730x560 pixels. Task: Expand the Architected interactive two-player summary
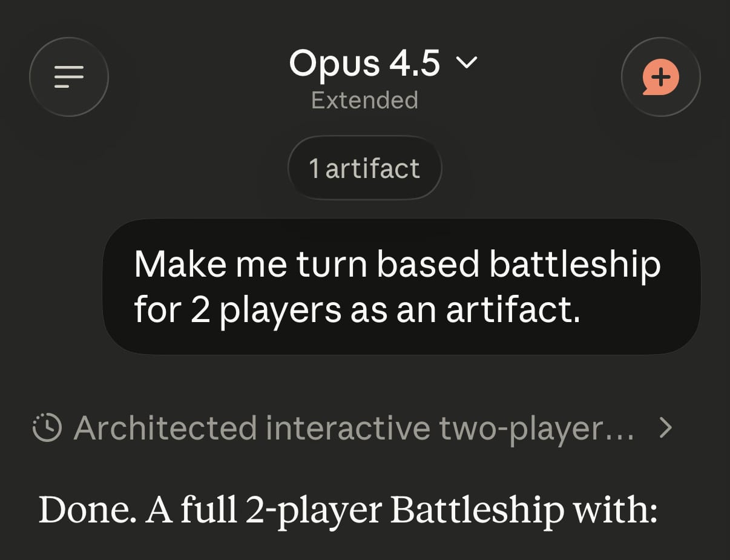pyautogui.click(x=353, y=428)
